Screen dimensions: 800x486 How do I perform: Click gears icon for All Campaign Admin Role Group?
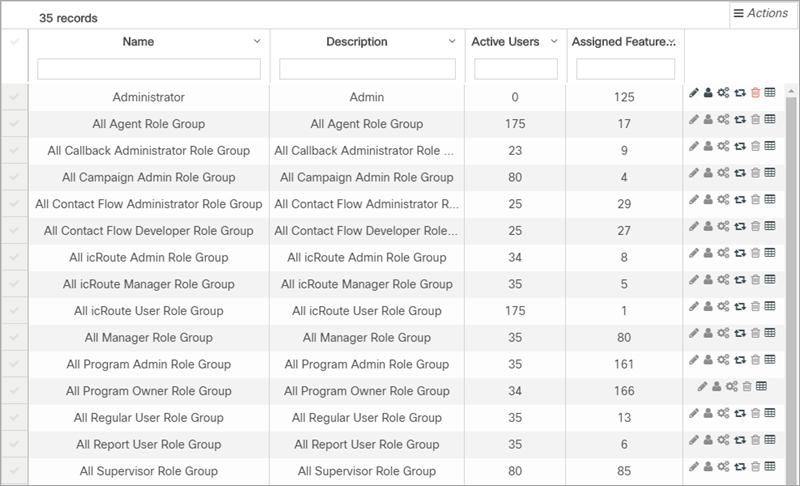click(723, 173)
